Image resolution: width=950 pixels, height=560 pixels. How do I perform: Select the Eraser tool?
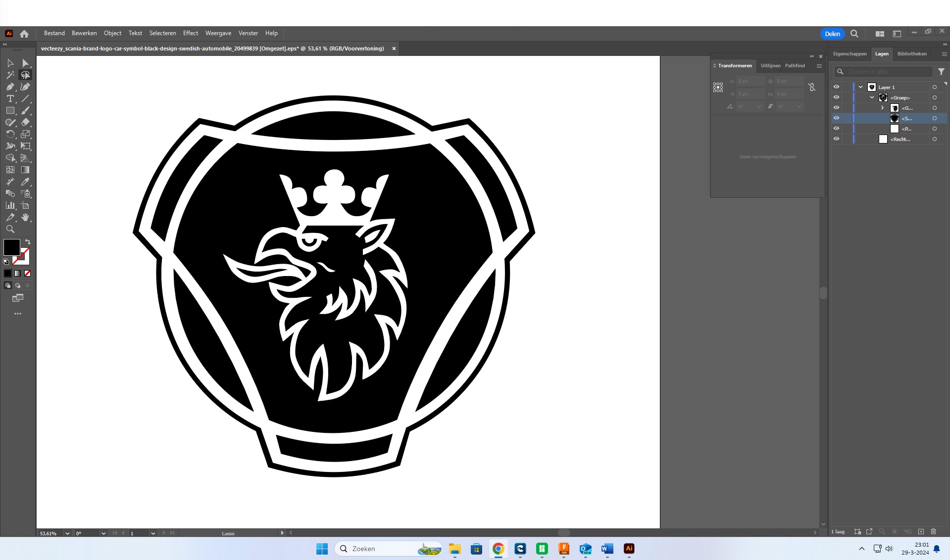tap(25, 122)
